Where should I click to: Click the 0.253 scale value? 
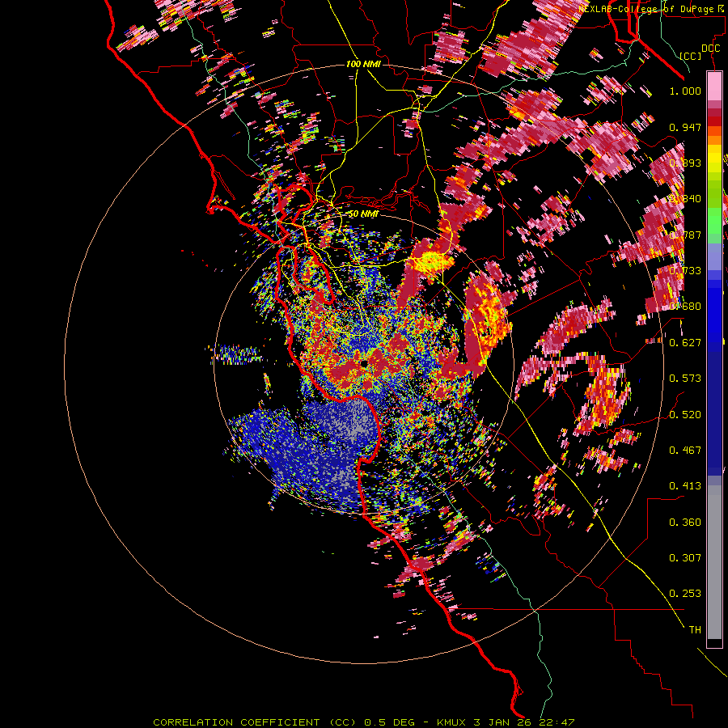click(685, 594)
